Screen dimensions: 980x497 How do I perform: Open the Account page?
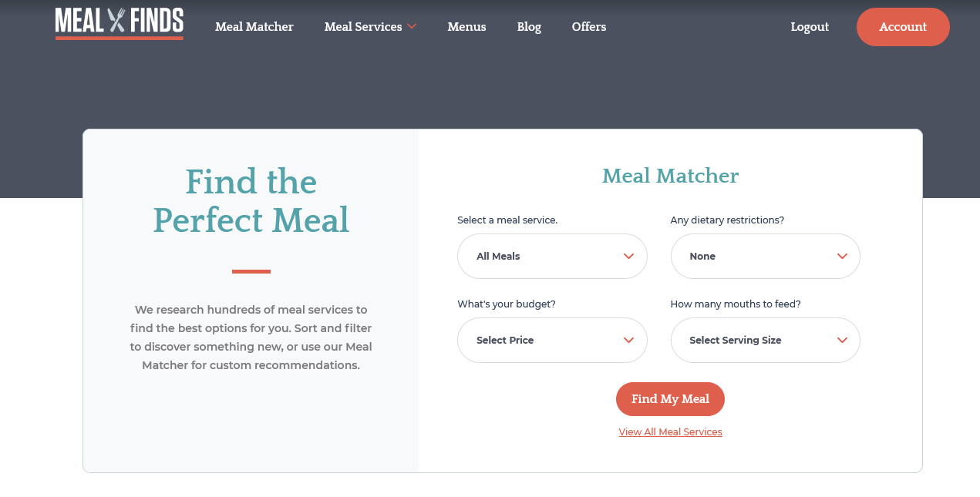click(x=903, y=26)
